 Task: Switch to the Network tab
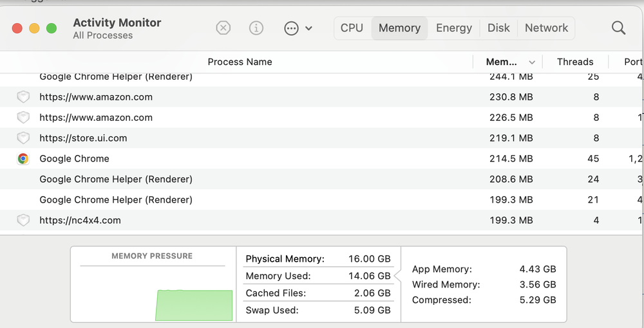pyautogui.click(x=546, y=28)
